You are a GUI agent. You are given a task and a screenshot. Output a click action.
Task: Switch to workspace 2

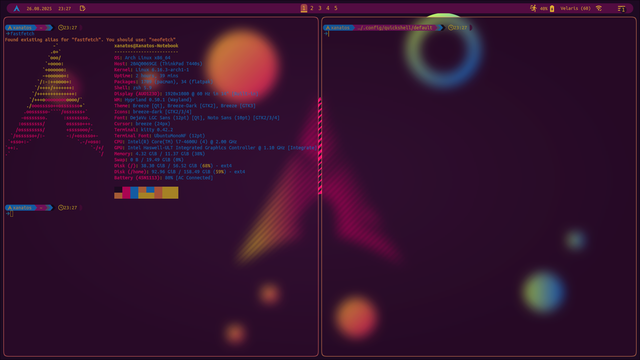pos(312,8)
